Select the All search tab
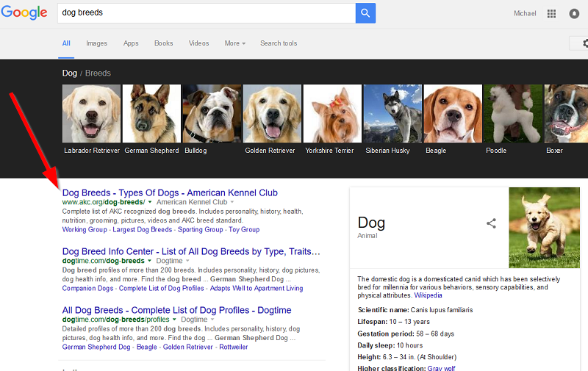Viewport: 588px width, 371px height. tap(66, 43)
